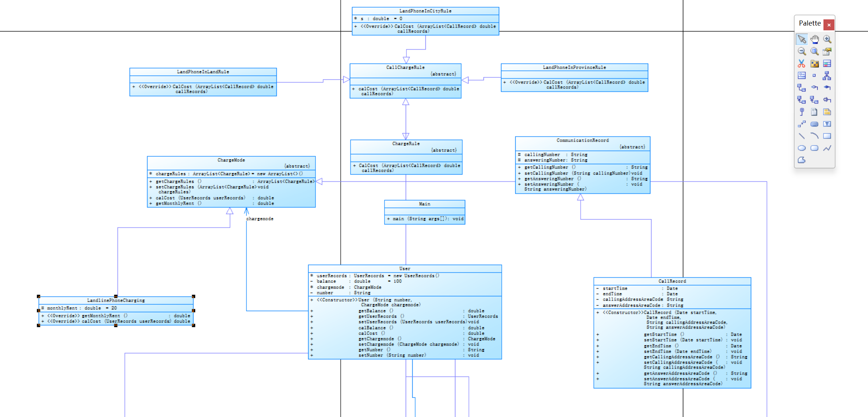Click the chargemode association label
This screenshot has height=417, width=868.
[x=260, y=219]
